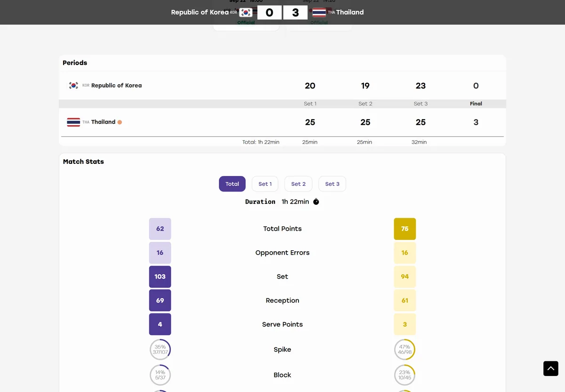The height and width of the screenshot is (392, 565).
Task: Click the Korea flag in the score header
Action: [x=246, y=12]
